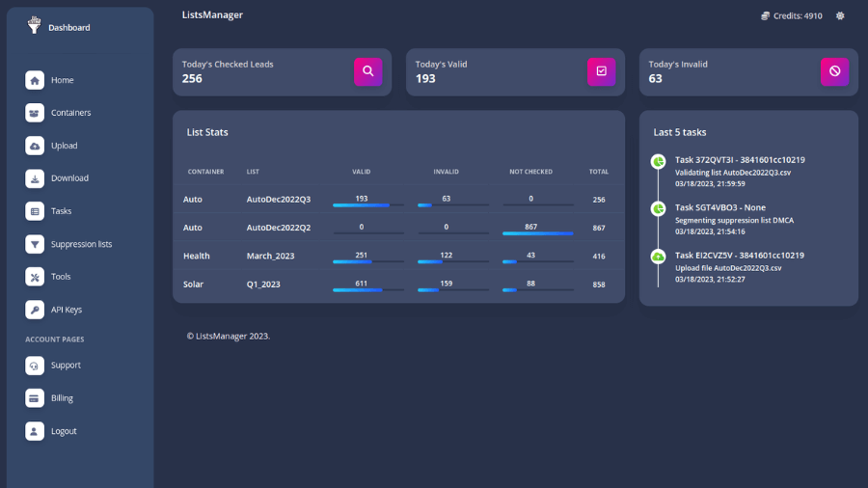Open the API Keys key icon

[x=35, y=310]
